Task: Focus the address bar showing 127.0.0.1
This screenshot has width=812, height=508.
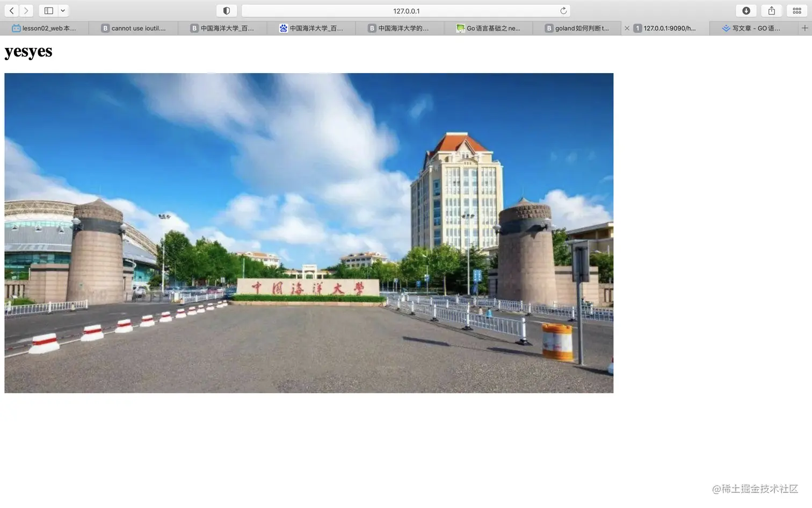Action: [406, 11]
